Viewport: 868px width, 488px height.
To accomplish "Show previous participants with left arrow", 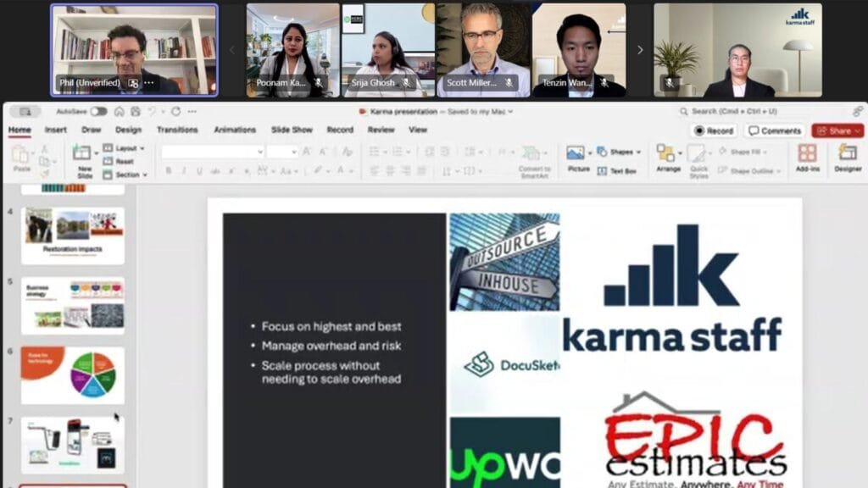I will [232, 50].
